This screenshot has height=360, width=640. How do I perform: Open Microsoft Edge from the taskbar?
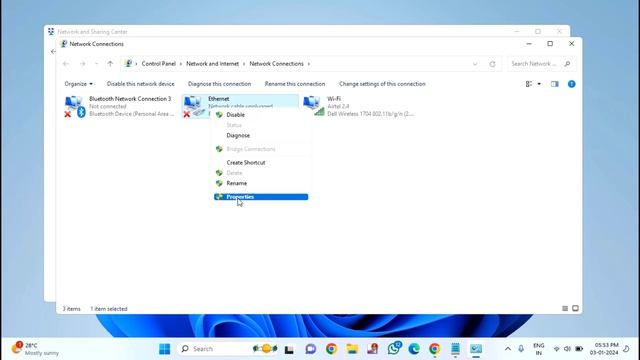414,349
